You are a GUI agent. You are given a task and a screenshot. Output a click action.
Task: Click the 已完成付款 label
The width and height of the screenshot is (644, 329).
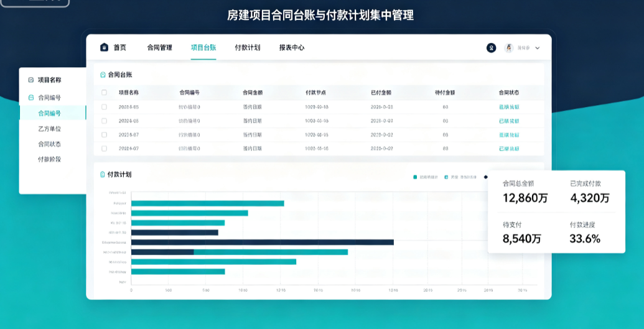click(586, 183)
